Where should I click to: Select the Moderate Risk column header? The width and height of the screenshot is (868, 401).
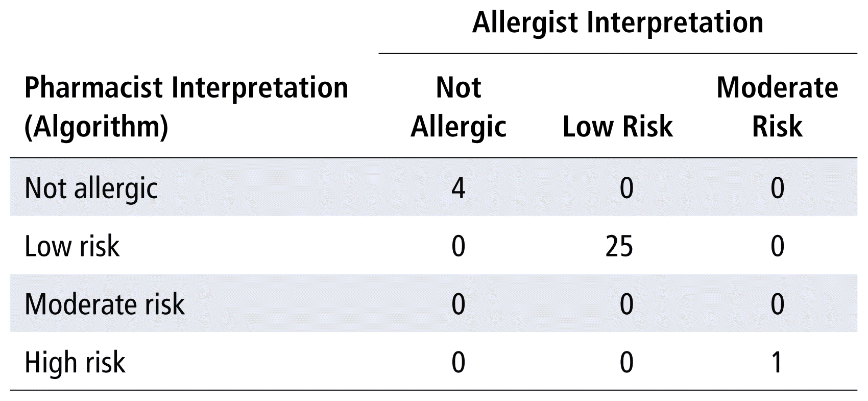777,107
